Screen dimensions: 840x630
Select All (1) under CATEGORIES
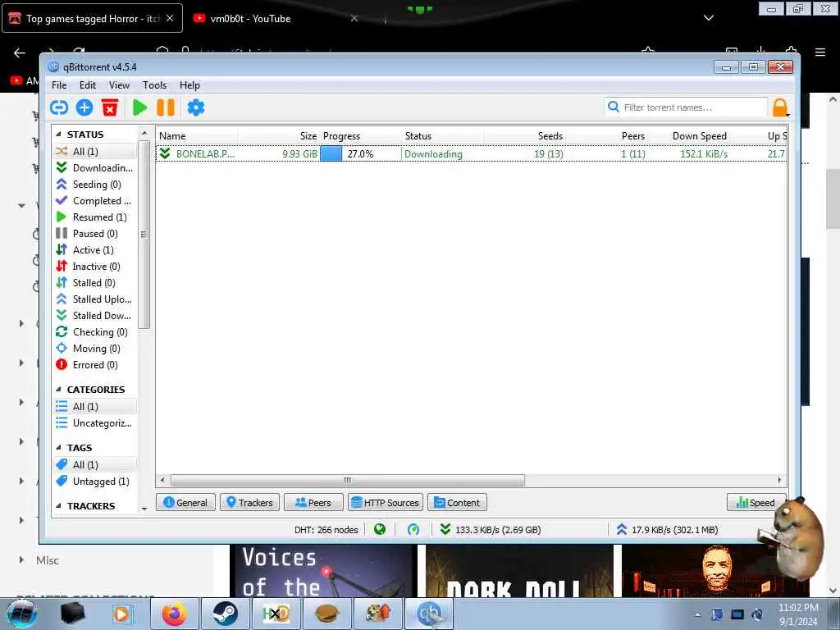(x=95, y=407)
